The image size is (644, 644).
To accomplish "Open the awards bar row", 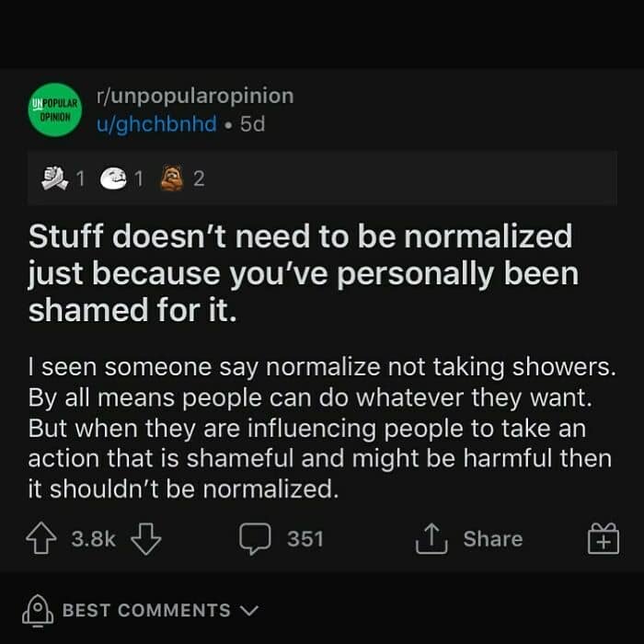I will (x=322, y=178).
